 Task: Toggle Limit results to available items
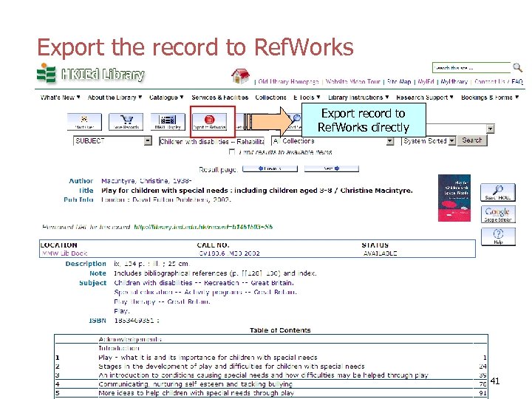[232, 151]
